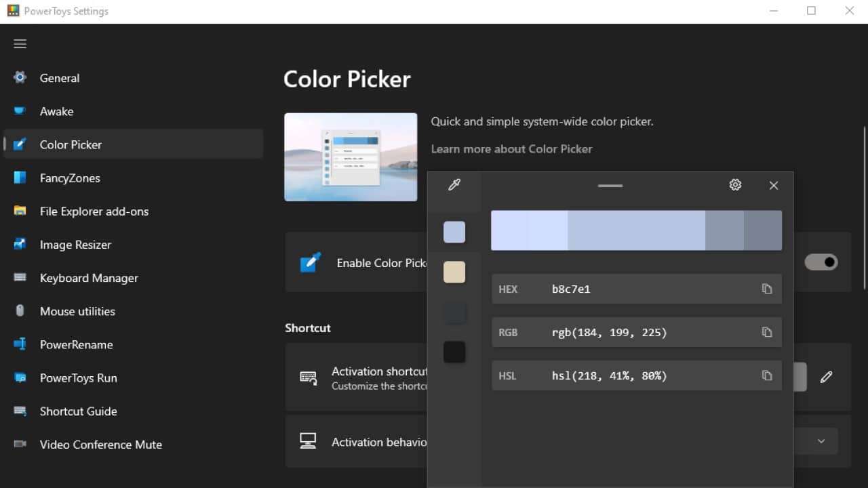Select the beige history swatch
Viewport: 868px width, 488px height.
[x=454, y=272]
